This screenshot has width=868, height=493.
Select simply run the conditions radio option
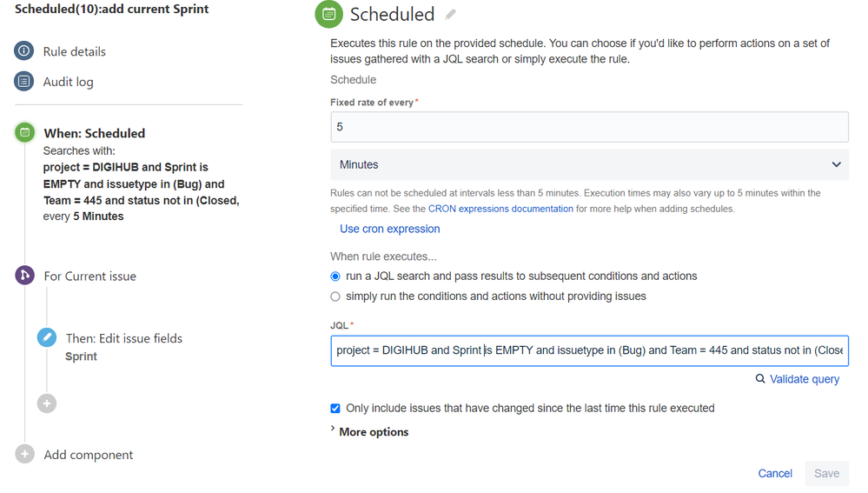pyautogui.click(x=335, y=296)
